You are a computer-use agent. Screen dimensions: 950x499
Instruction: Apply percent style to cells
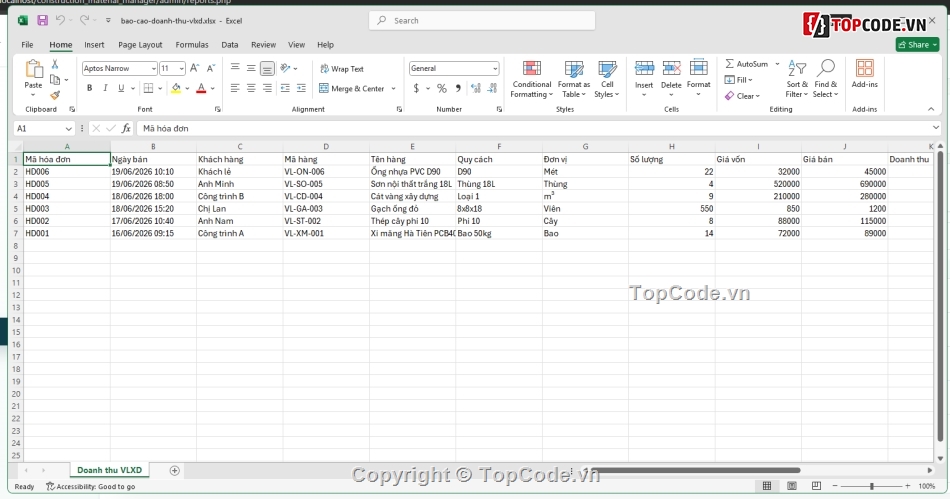coord(442,88)
